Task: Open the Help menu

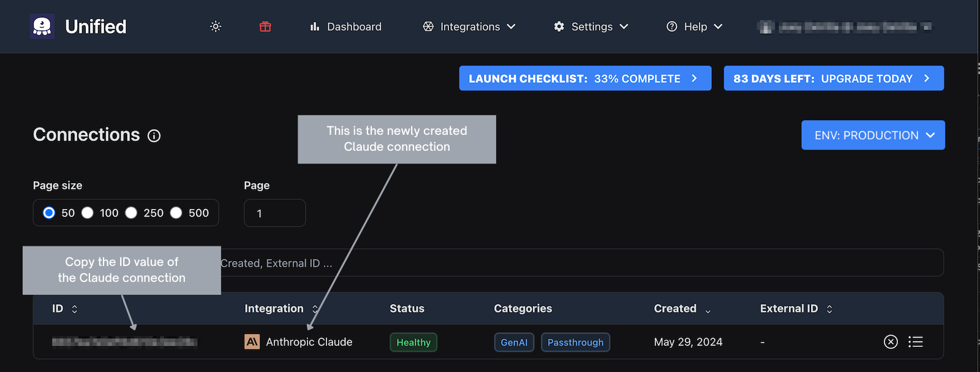Action: click(x=695, y=26)
